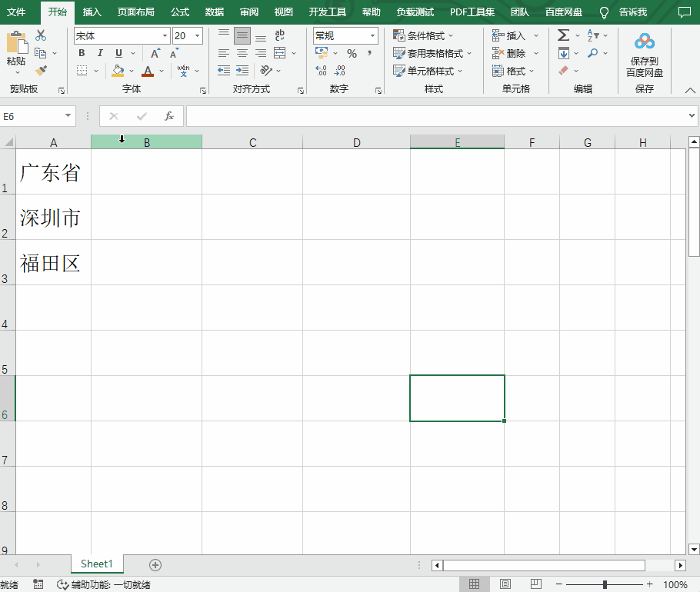Switch to the 页面布局 tab
Image resolution: width=700 pixels, height=592 pixels.
coord(135,12)
